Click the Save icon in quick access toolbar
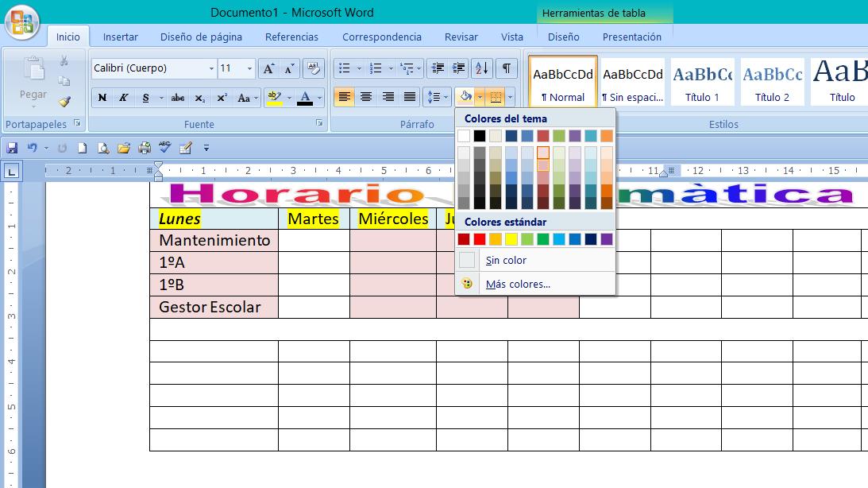Viewport: 868px width, 488px height. pos(12,148)
